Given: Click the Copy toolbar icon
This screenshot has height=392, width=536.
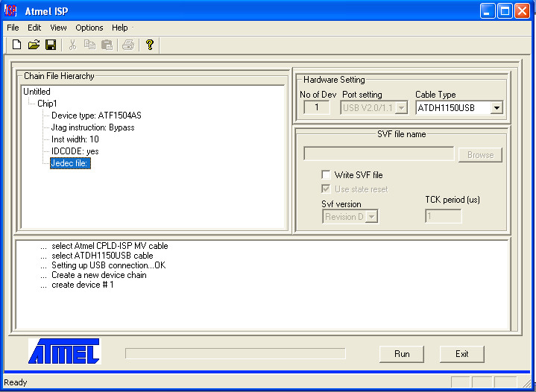Looking at the screenshot, I should 89,45.
